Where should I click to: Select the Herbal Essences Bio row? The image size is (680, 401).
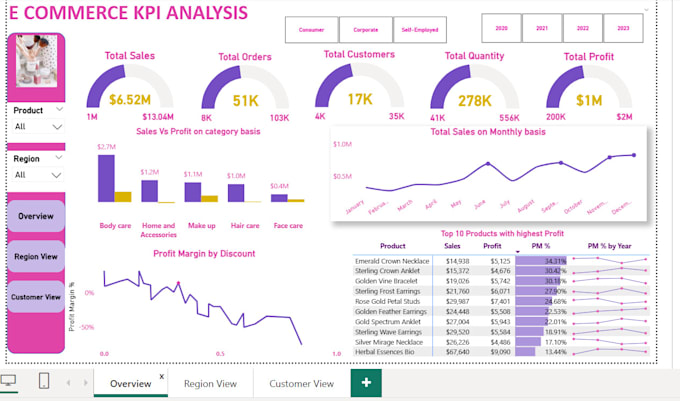point(501,352)
